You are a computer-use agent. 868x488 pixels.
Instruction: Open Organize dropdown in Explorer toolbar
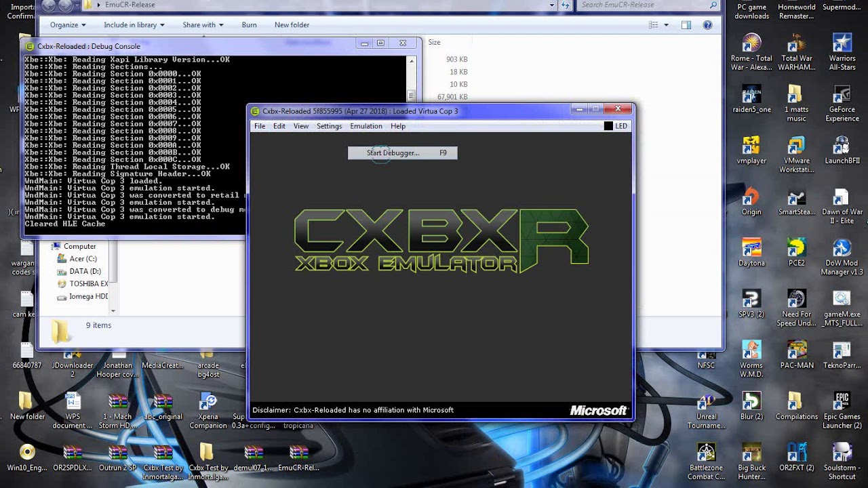point(68,25)
